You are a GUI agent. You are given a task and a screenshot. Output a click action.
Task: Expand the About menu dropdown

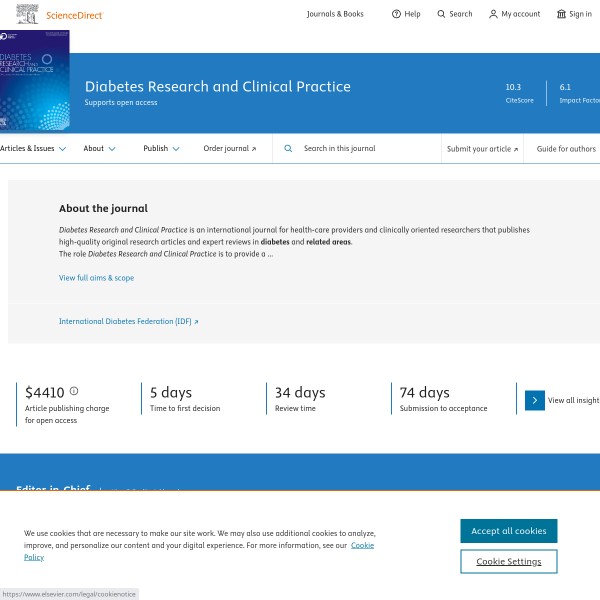99,148
